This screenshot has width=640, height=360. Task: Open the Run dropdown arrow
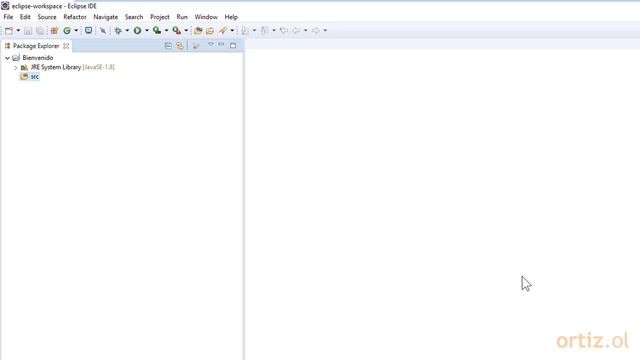(147, 31)
